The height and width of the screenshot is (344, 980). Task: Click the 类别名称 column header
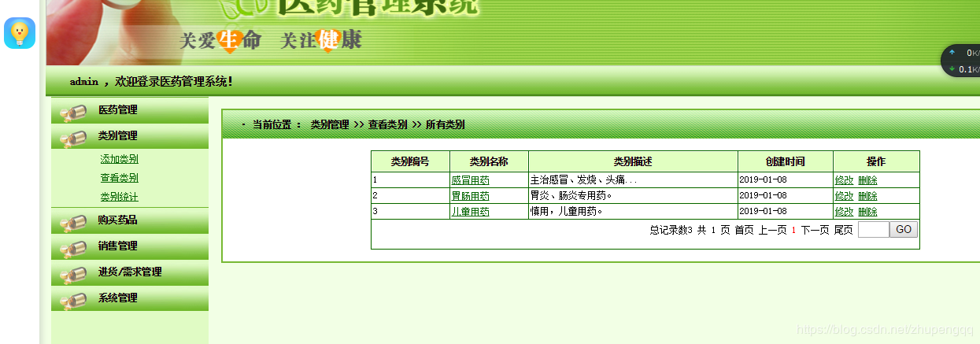489,161
